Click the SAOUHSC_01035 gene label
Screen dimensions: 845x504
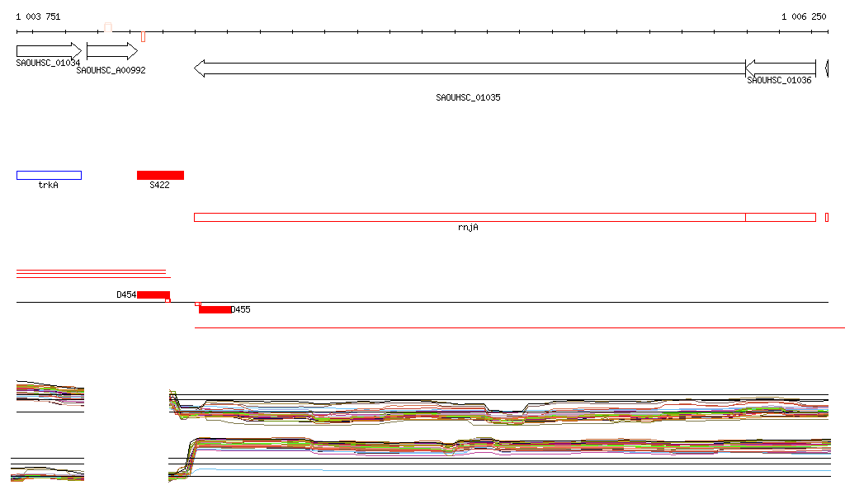pyautogui.click(x=469, y=97)
